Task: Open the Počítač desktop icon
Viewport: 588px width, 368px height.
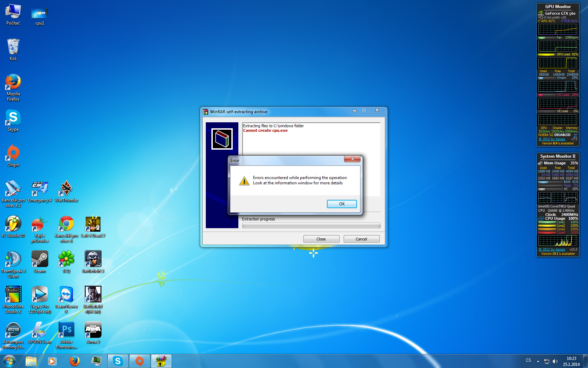Action: pos(13,15)
